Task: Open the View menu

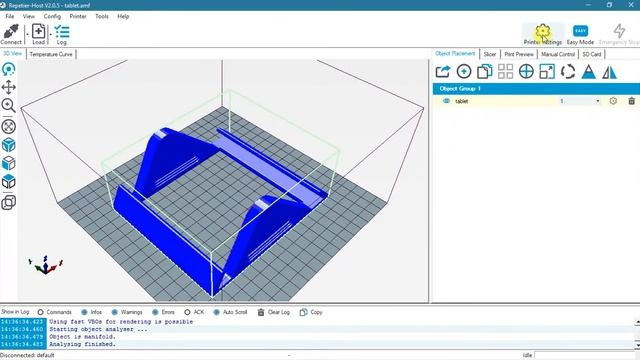Action: pyautogui.click(x=29, y=16)
